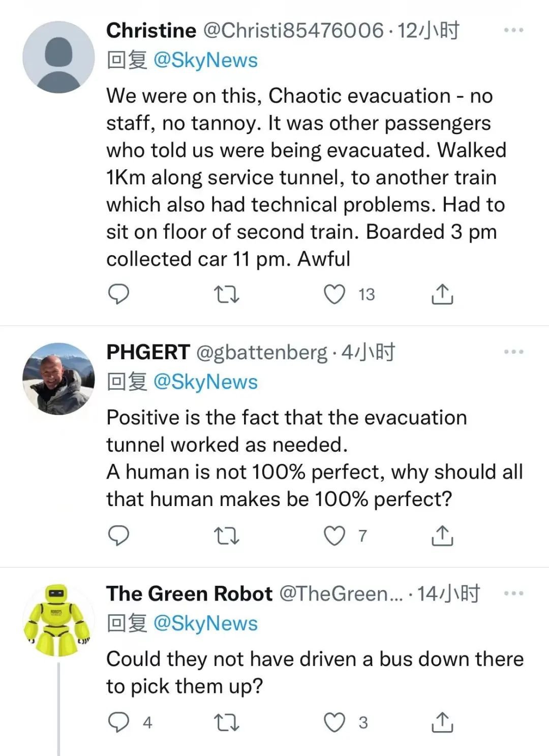Screen dimensions: 549x756
Task: Open The Green Robot's avatar
Action: (58, 620)
